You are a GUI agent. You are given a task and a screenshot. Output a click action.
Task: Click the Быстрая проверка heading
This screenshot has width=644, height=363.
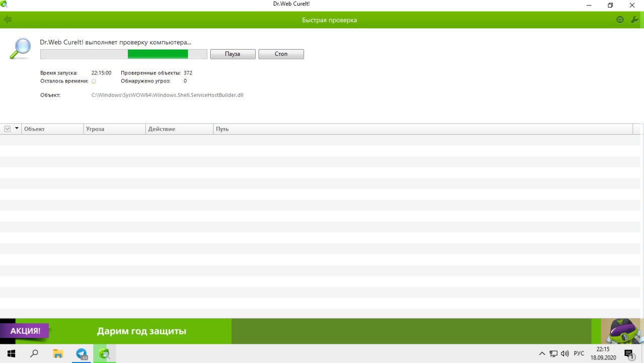(330, 20)
